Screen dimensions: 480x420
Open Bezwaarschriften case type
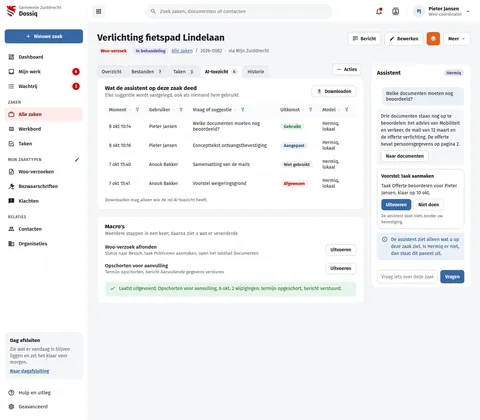tap(44, 186)
